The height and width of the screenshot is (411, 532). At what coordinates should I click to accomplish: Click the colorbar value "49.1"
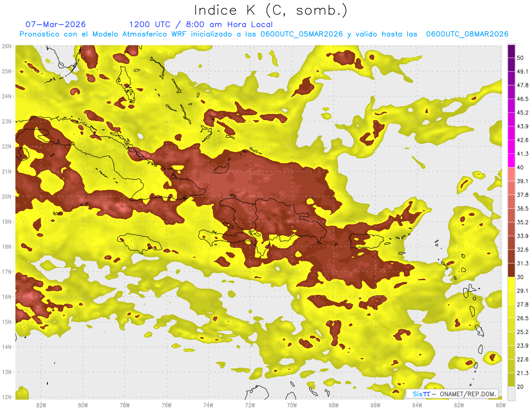[523, 71]
